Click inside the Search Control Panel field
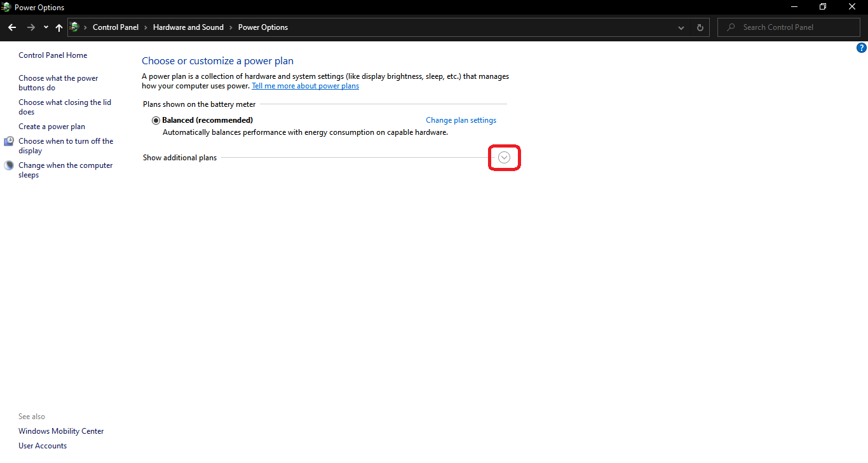 pos(788,27)
